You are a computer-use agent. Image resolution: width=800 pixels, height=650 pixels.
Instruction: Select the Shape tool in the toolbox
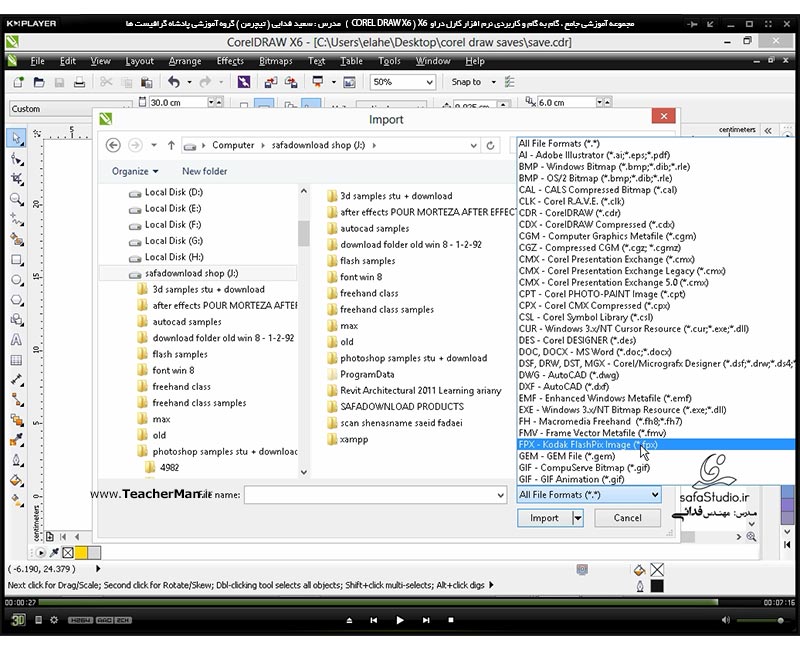pos(17,159)
